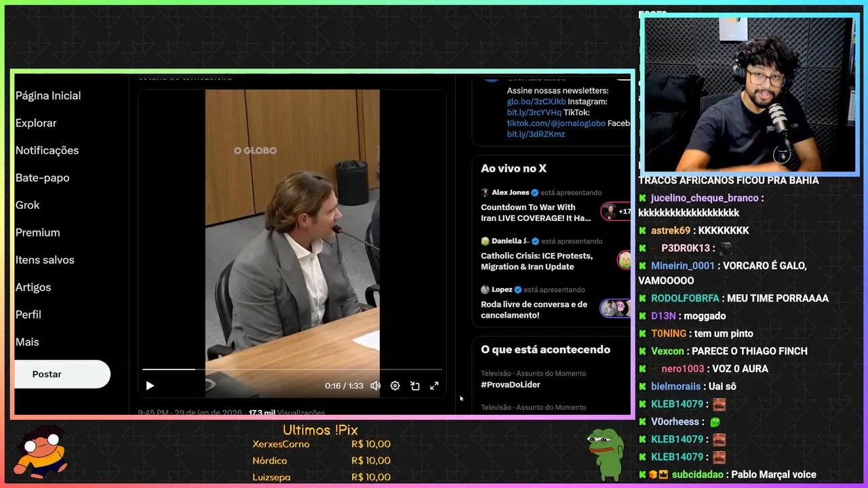
Task: Seek along the video progress bar
Action: (292, 369)
